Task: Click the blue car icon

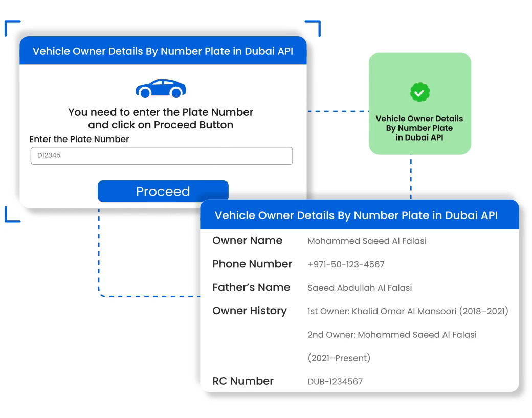Action: pyautogui.click(x=161, y=88)
